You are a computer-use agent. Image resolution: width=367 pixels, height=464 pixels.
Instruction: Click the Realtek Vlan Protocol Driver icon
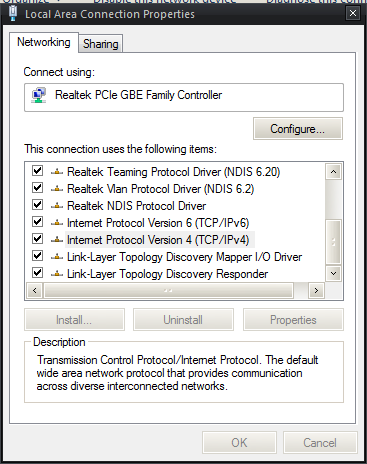[x=57, y=189]
